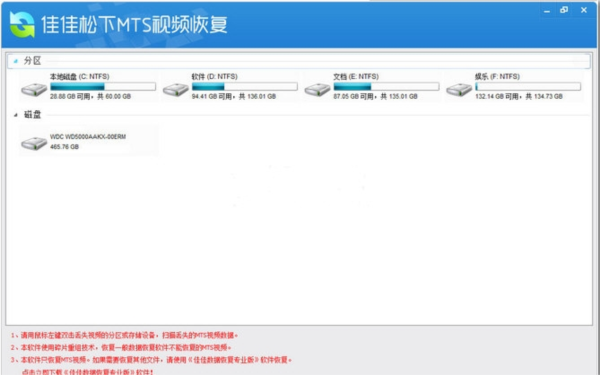Open the 点击立即下载 professional version link
Screen dimensions: 600x375
(88, 372)
